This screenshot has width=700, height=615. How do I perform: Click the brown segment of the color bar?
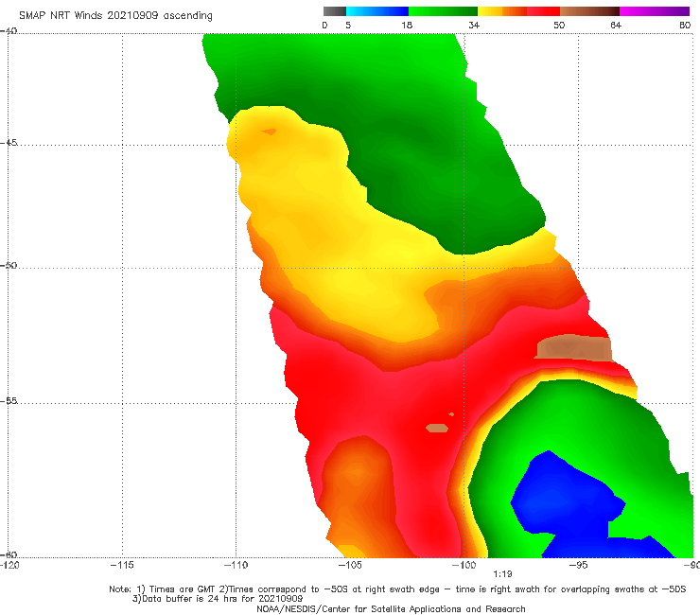(x=589, y=11)
